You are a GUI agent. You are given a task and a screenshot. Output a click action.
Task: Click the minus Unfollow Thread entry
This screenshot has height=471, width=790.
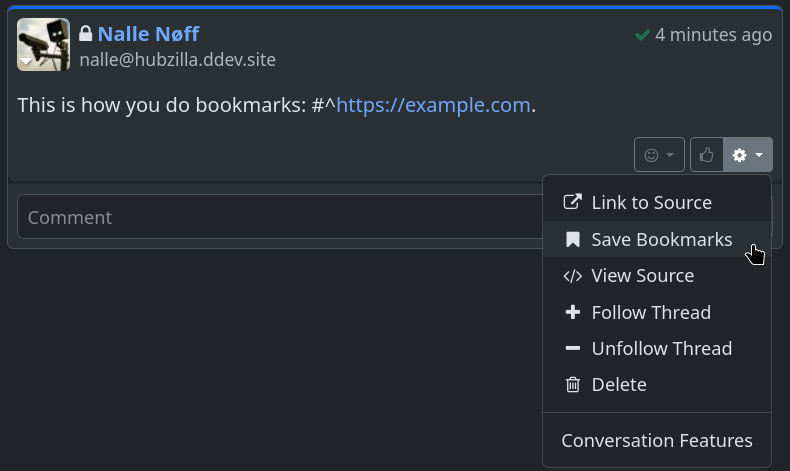[661, 349]
